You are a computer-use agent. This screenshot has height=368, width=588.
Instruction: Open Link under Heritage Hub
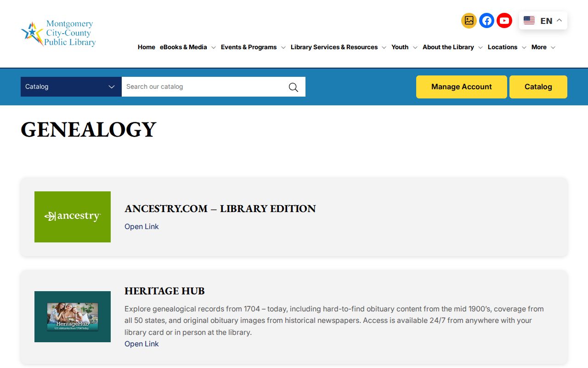pos(141,344)
